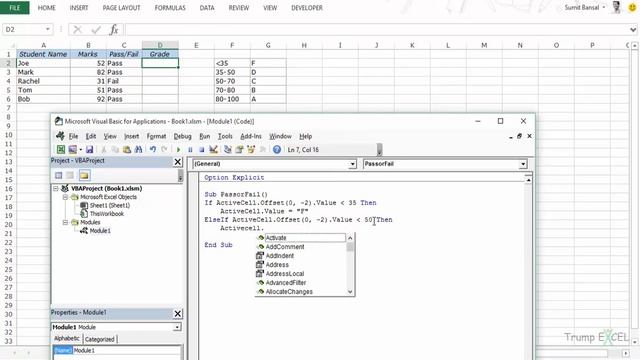Open the Module1 properties object dropdown

(x=177, y=327)
